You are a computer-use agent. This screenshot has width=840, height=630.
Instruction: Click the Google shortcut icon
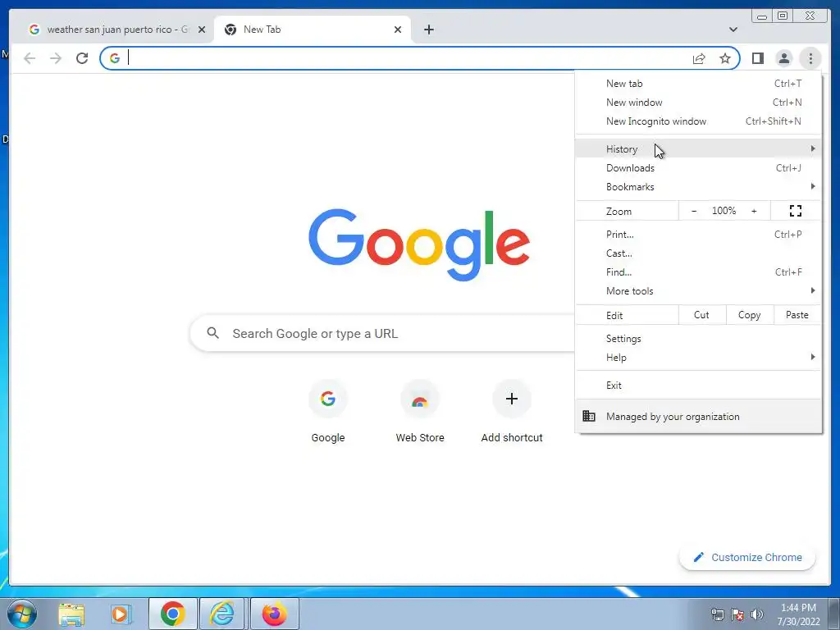click(328, 399)
